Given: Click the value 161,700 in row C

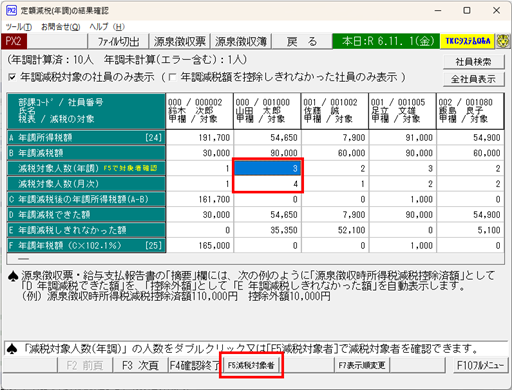Looking at the screenshot, I should pos(214,199).
